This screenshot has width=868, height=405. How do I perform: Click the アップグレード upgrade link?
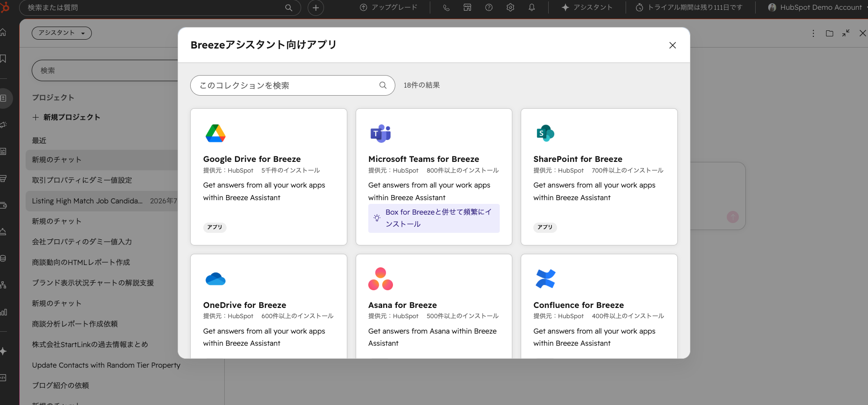click(388, 7)
